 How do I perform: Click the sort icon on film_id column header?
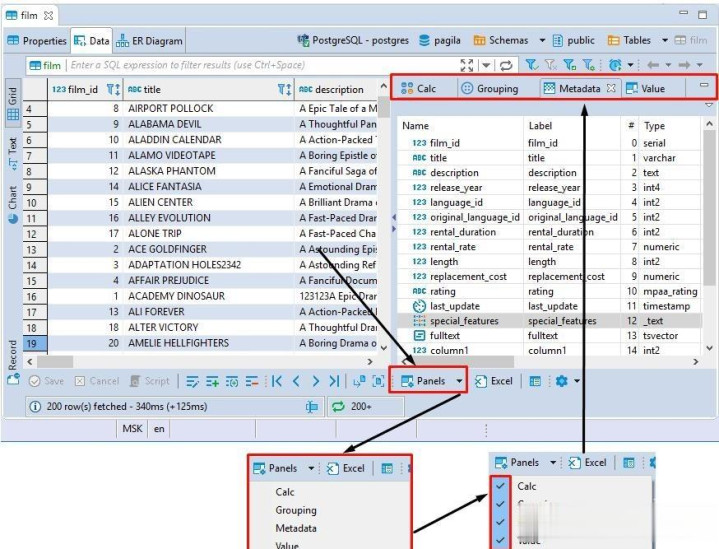click(113, 89)
